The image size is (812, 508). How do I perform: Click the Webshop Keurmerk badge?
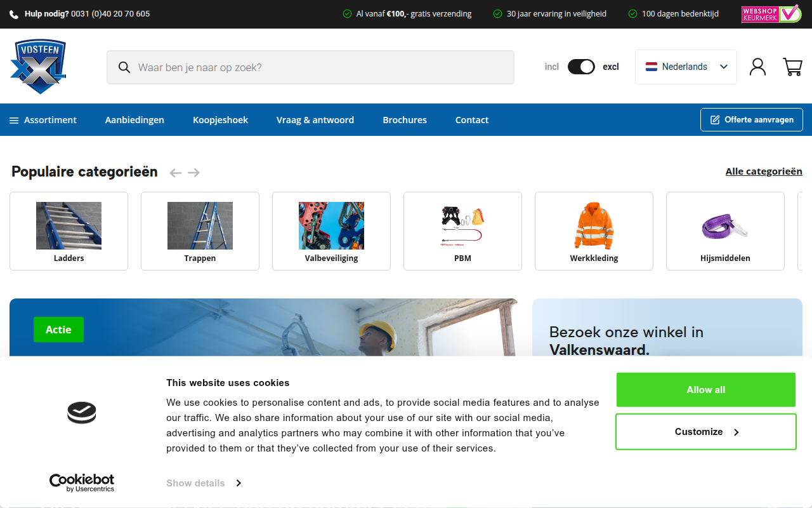pyautogui.click(x=771, y=14)
